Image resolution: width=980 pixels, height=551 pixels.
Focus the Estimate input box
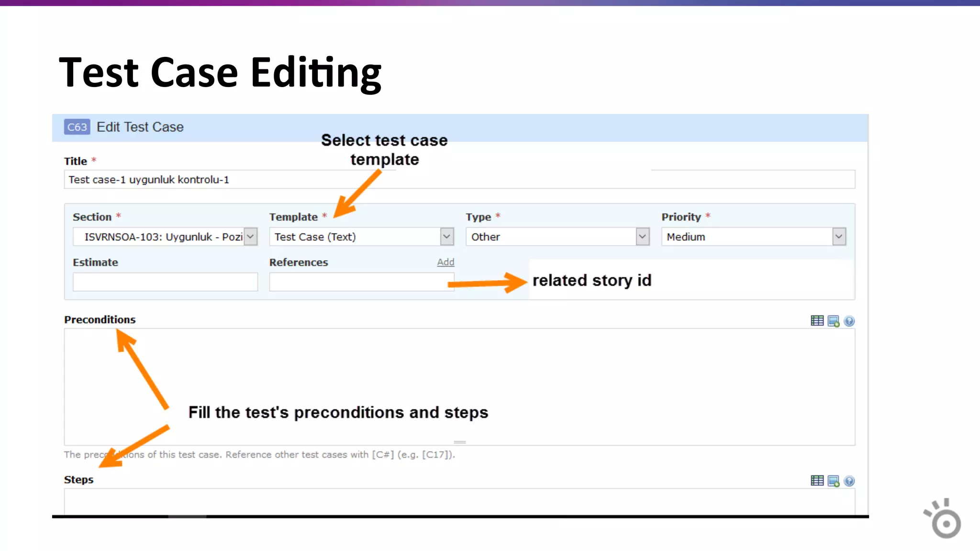tap(165, 282)
